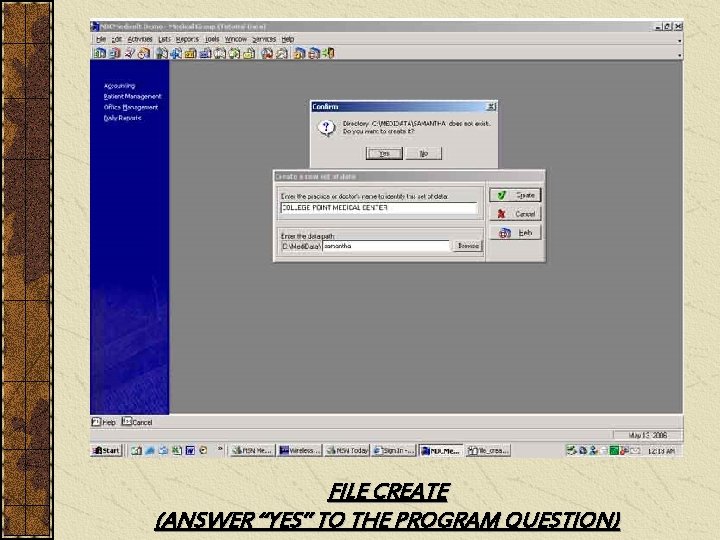Click Cancel in the create data dialog

515,214
